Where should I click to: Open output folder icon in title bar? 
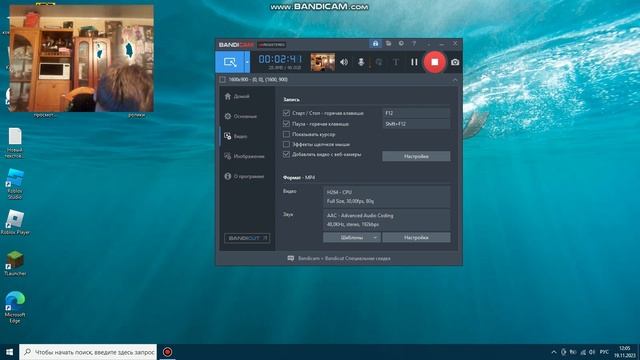coord(388,43)
